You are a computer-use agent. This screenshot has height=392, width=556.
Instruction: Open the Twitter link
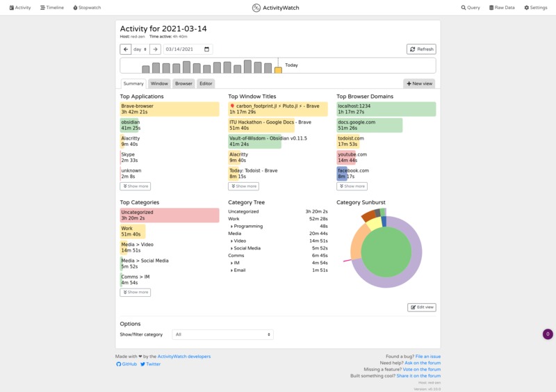[x=150, y=364]
